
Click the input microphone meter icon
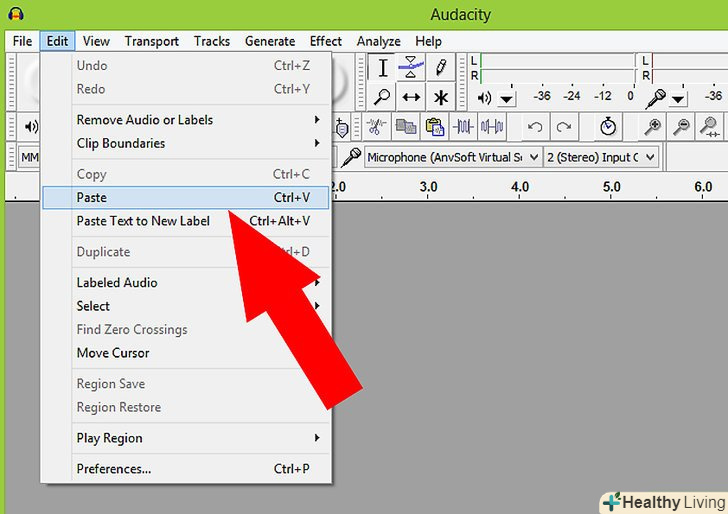656,98
